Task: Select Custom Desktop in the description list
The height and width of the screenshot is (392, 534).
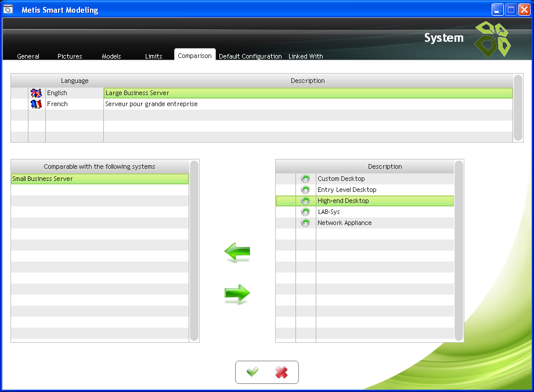Action: pyautogui.click(x=385, y=179)
